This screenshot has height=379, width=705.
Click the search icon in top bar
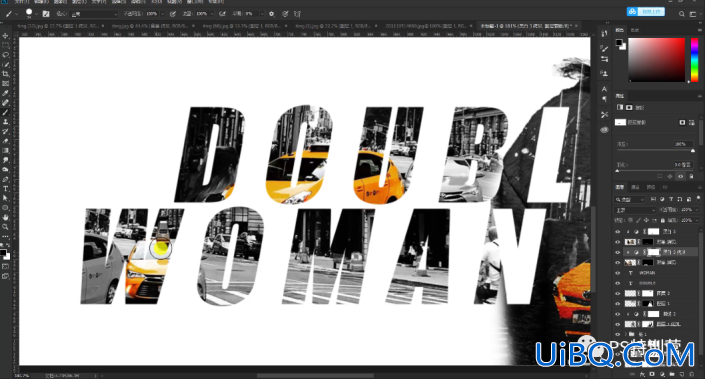tap(682, 14)
